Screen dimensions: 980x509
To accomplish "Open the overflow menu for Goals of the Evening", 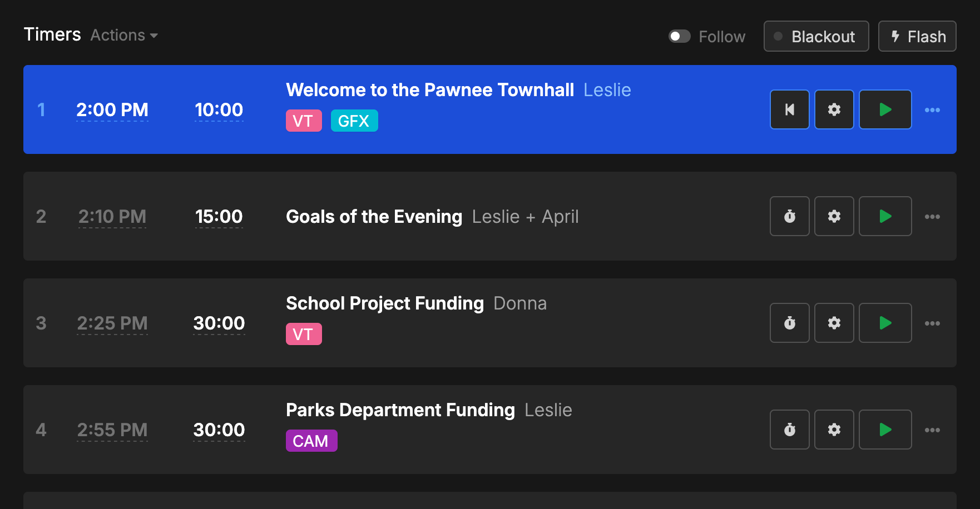I will [933, 216].
